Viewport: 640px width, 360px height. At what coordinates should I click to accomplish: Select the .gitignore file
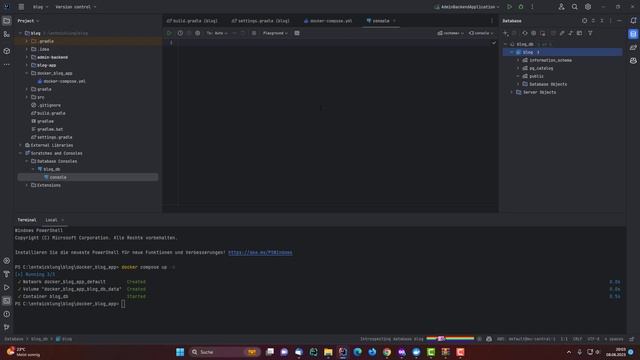pyautogui.click(x=46, y=105)
